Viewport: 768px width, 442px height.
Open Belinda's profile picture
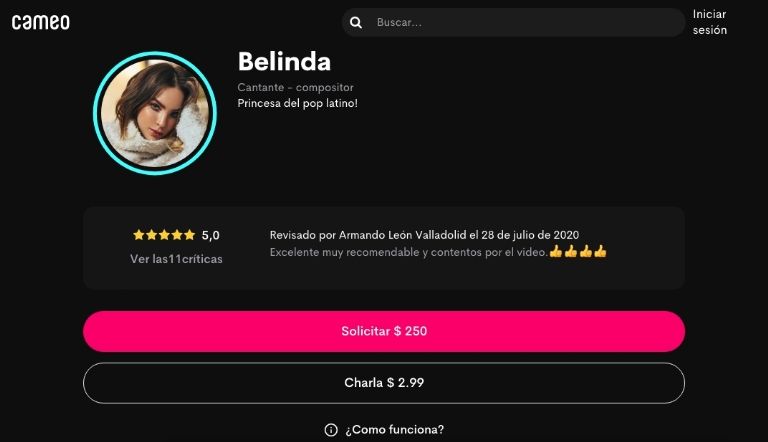[x=155, y=113]
